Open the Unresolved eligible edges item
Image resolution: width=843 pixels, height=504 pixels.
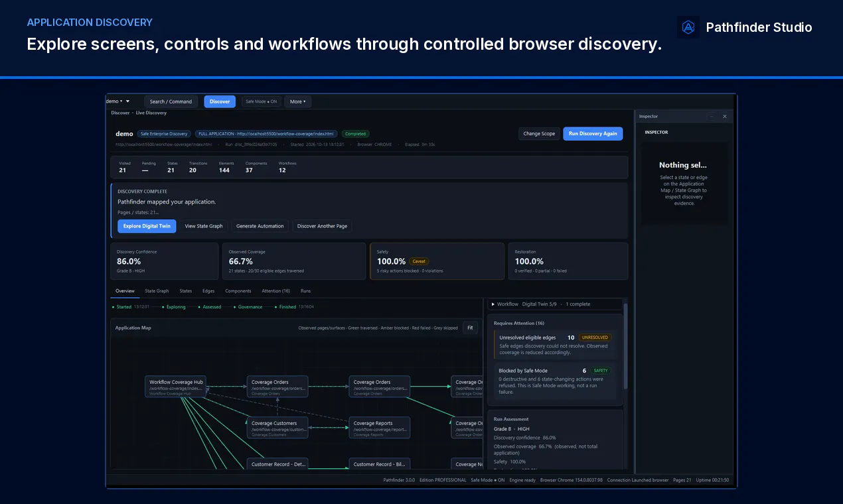click(x=555, y=345)
